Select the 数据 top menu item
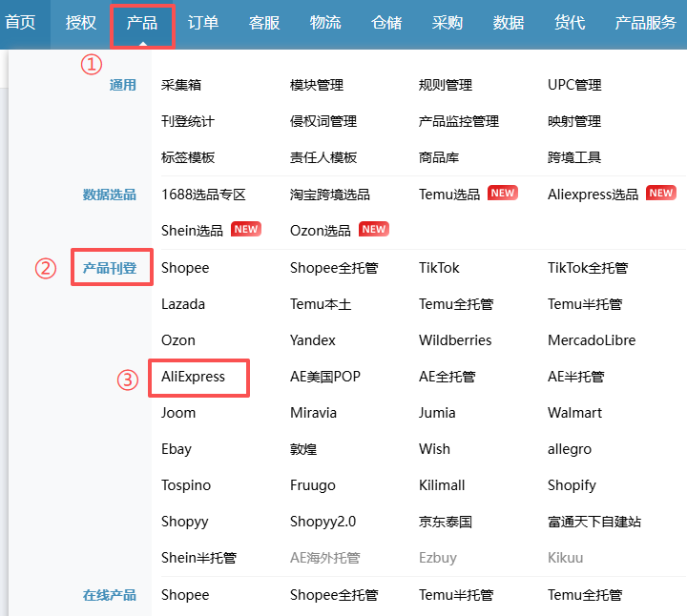 [509, 23]
